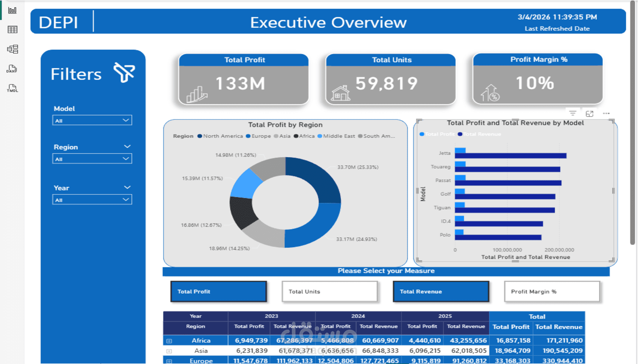Click the clear filters funnel icon
Image resolution: width=638 pixels, height=364 pixels.
pos(124,72)
